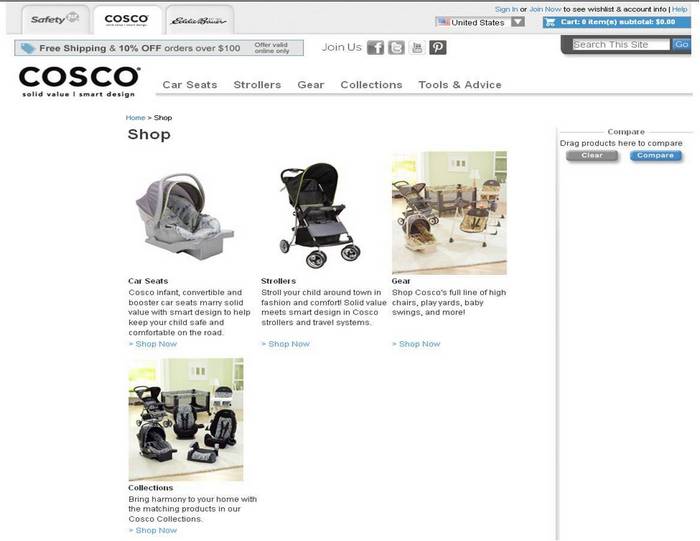Click the Compare button
700x541 pixels.
click(x=655, y=155)
